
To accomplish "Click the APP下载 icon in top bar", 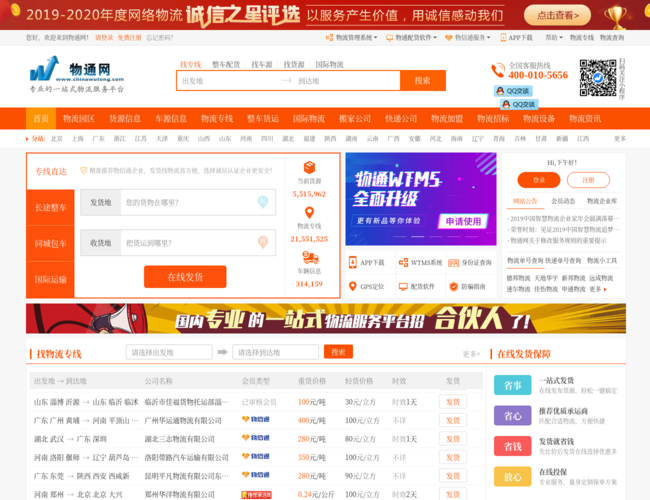I will point(503,38).
